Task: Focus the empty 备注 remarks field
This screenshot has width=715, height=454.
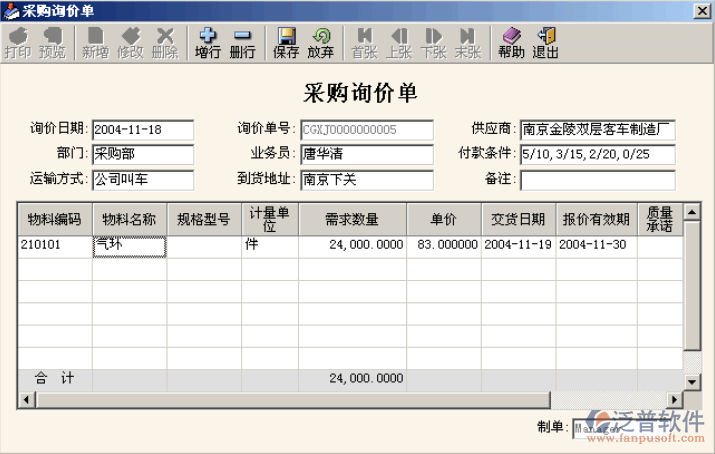Action: 597,180
